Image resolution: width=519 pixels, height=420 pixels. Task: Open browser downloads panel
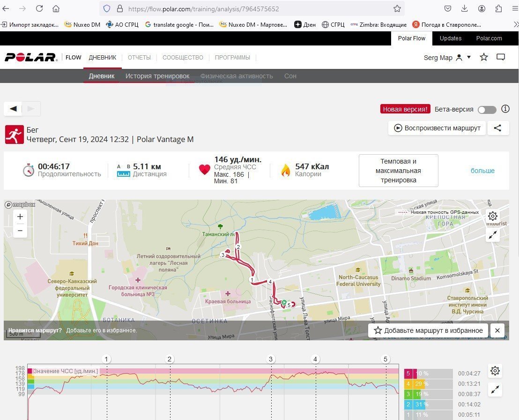coord(464,8)
